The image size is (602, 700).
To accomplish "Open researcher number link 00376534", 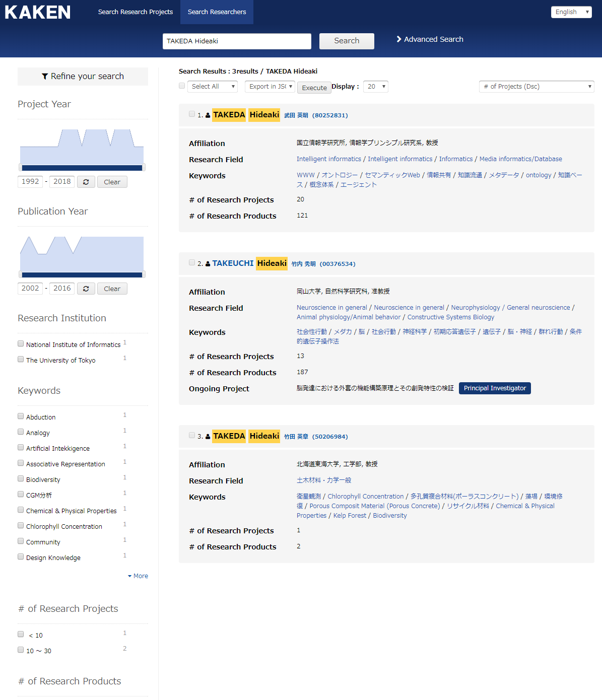I will [x=338, y=264].
